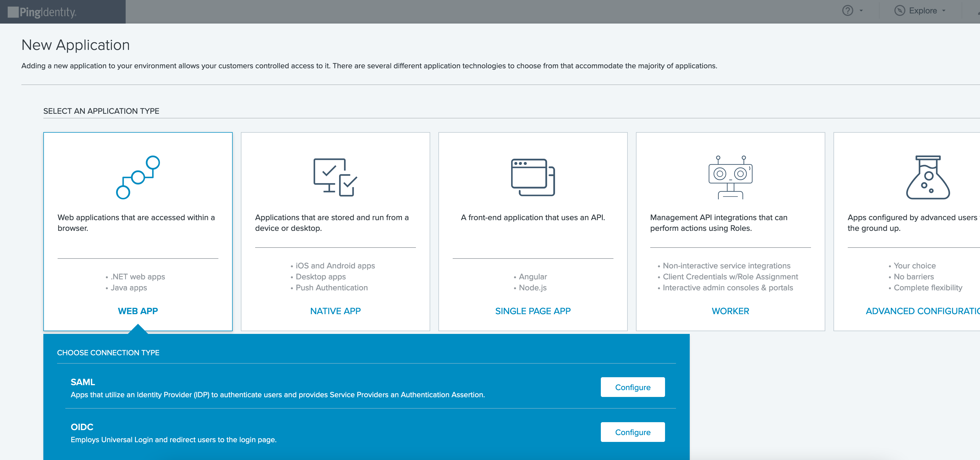980x460 pixels.
Task: Configure the OIDC connection type
Action: (632, 432)
